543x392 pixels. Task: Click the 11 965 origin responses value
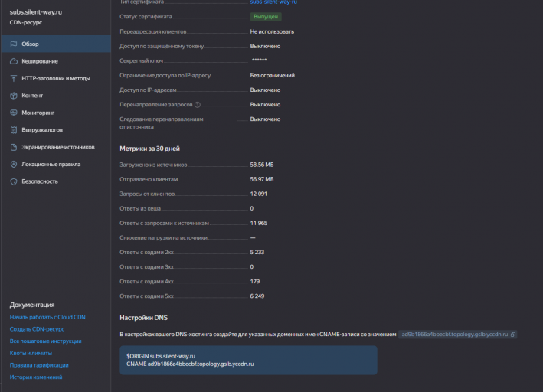258,223
